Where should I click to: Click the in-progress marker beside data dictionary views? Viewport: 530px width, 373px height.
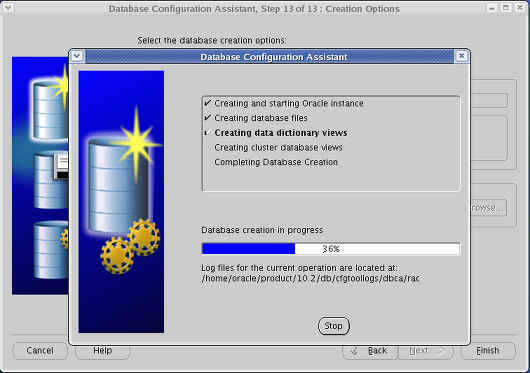pyautogui.click(x=208, y=132)
